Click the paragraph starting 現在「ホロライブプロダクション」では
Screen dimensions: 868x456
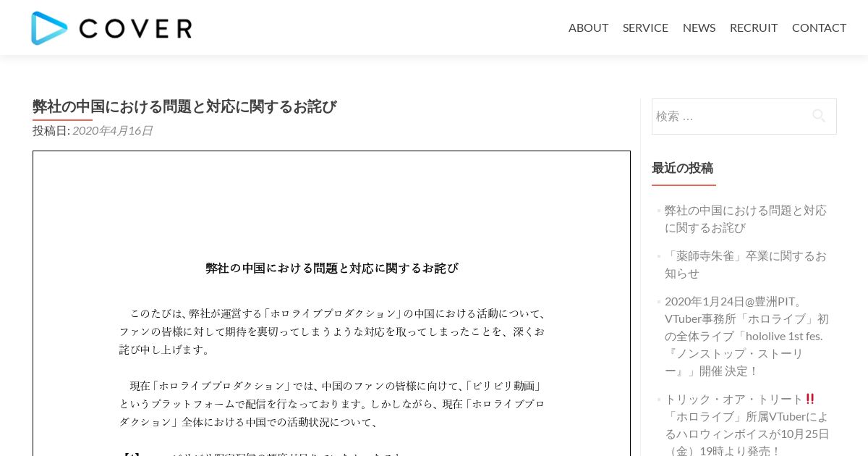tap(332, 404)
